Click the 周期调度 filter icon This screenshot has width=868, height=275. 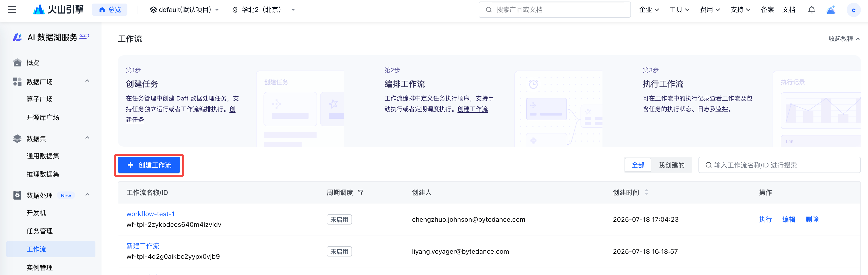(361, 192)
